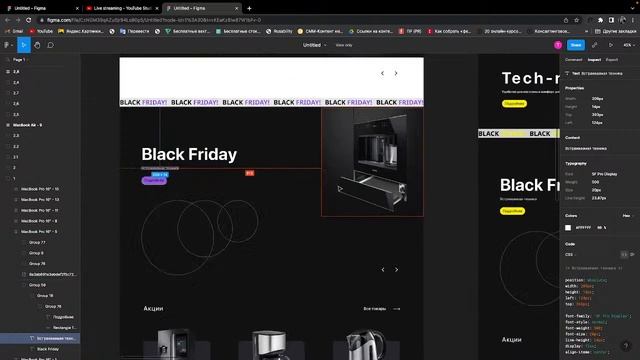Click the text type icon of selected layer
The width and height of the screenshot is (640, 360).
[x=32, y=338]
